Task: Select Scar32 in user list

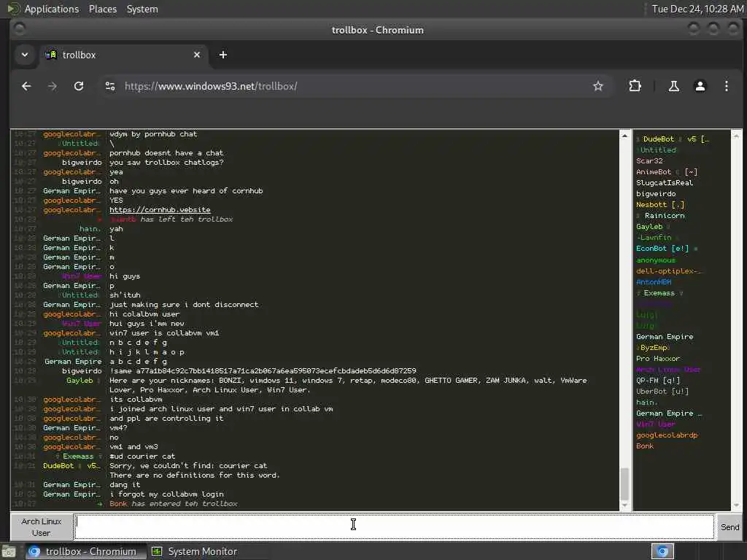Action: coord(649,161)
